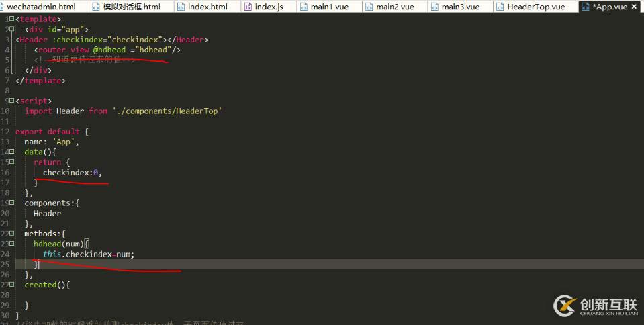Select the main2.vue tab
Screen dimensions: 644x325
click(x=395, y=7)
